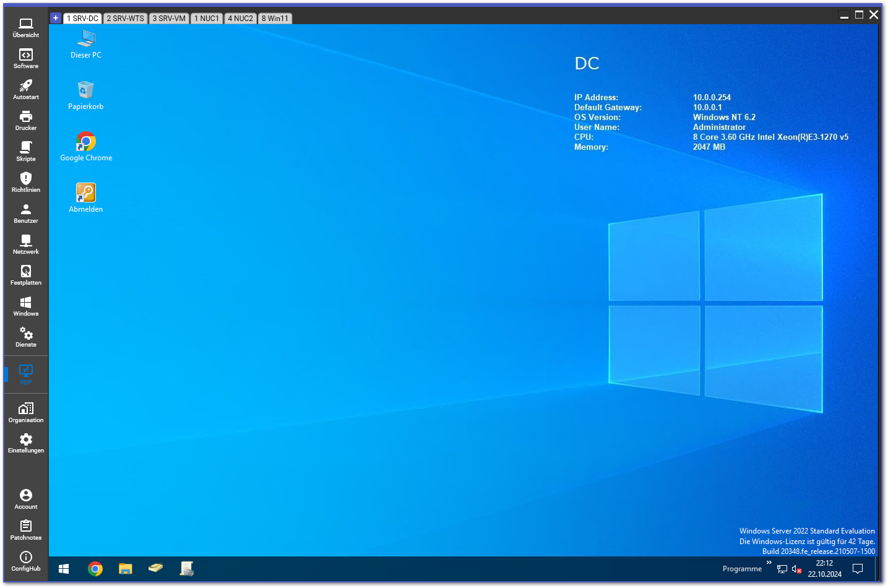
Task: Open the Programme toolbar in the taskbar
Action: (x=742, y=569)
